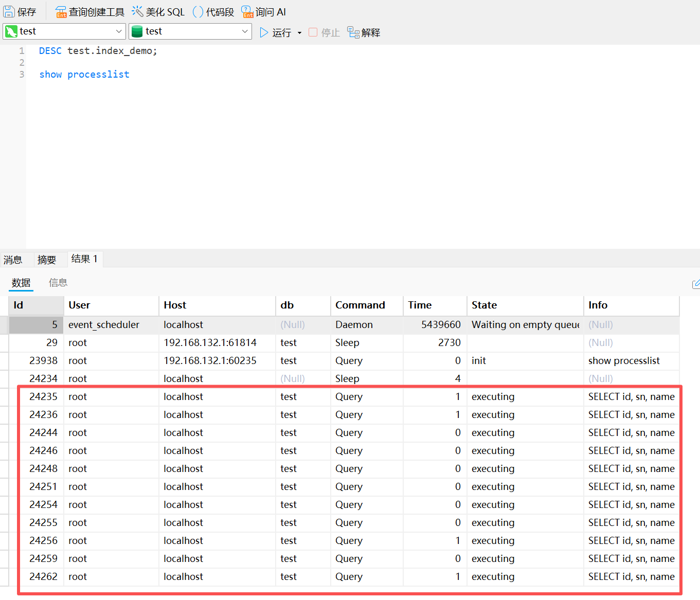
Task: Click the Id cell 29
Action: (x=36, y=343)
